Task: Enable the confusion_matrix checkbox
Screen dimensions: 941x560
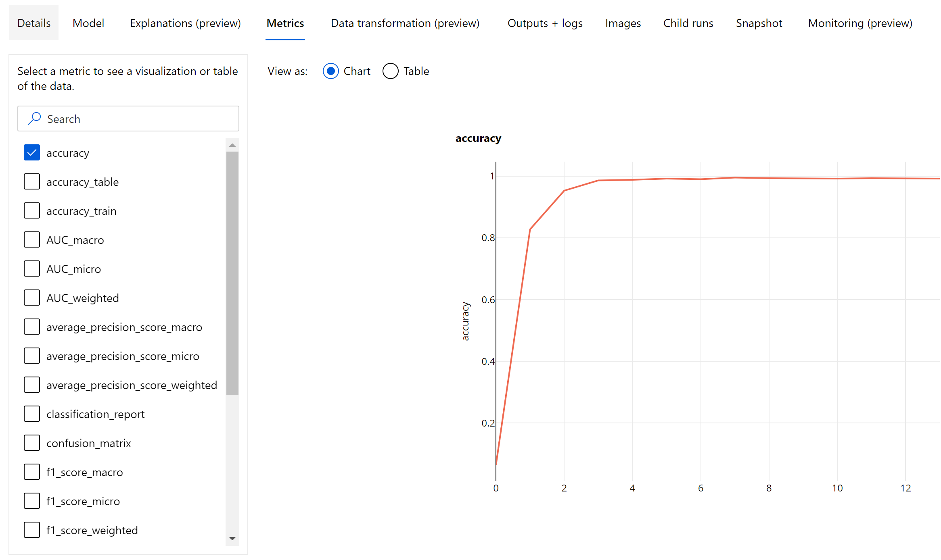Action: tap(31, 443)
